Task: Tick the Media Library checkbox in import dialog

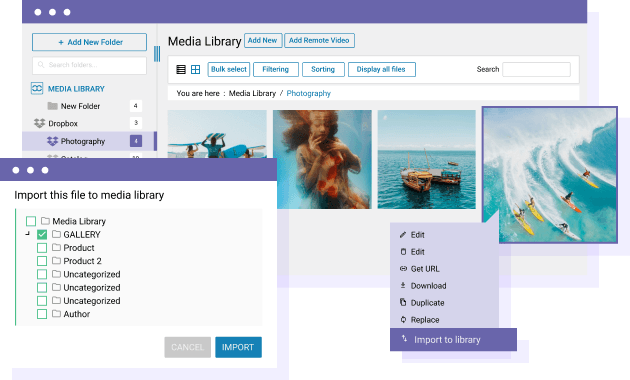Action: (31, 221)
